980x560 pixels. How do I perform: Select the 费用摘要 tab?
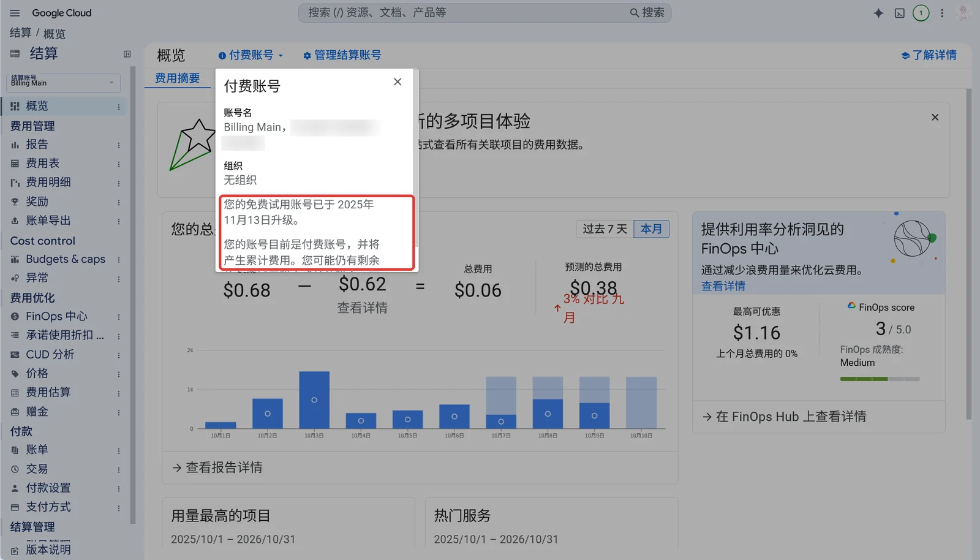177,78
